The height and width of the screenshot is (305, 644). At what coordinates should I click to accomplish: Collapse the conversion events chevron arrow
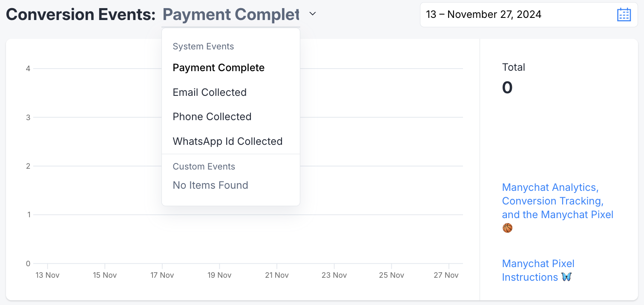(x=313, y=14)
